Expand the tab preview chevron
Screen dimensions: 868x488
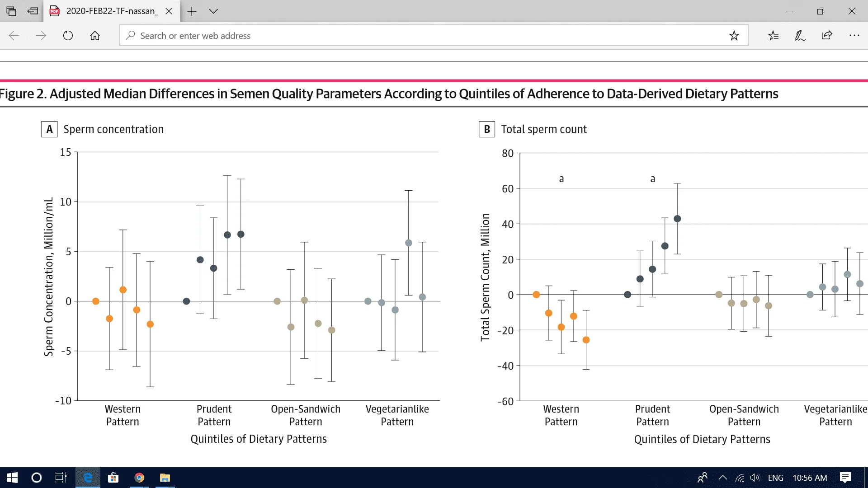point(213,11)
